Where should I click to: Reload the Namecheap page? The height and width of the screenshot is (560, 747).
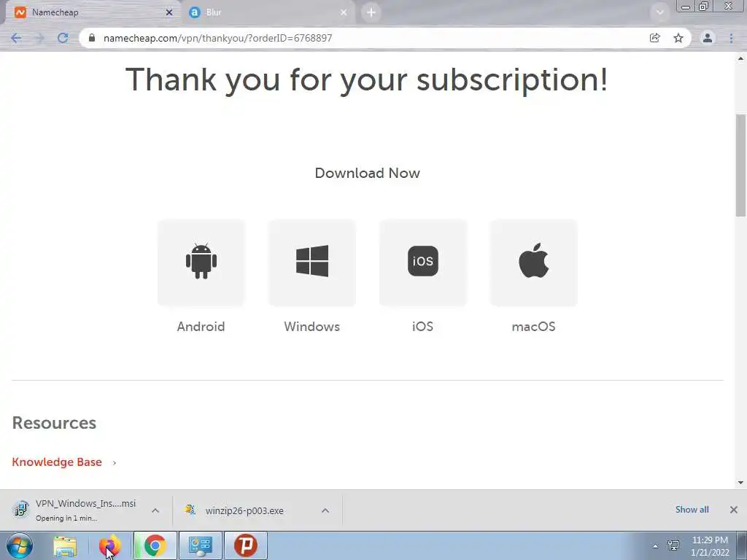[x=63, y=38]
